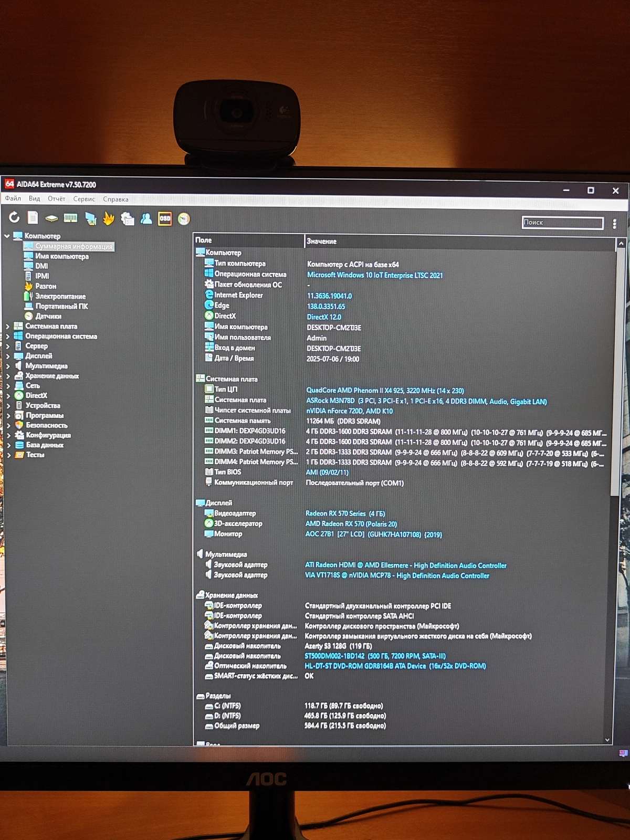
Task: Click the icon beside Тесты in tree
Action: pyautogui.click(x=19, y=455)
